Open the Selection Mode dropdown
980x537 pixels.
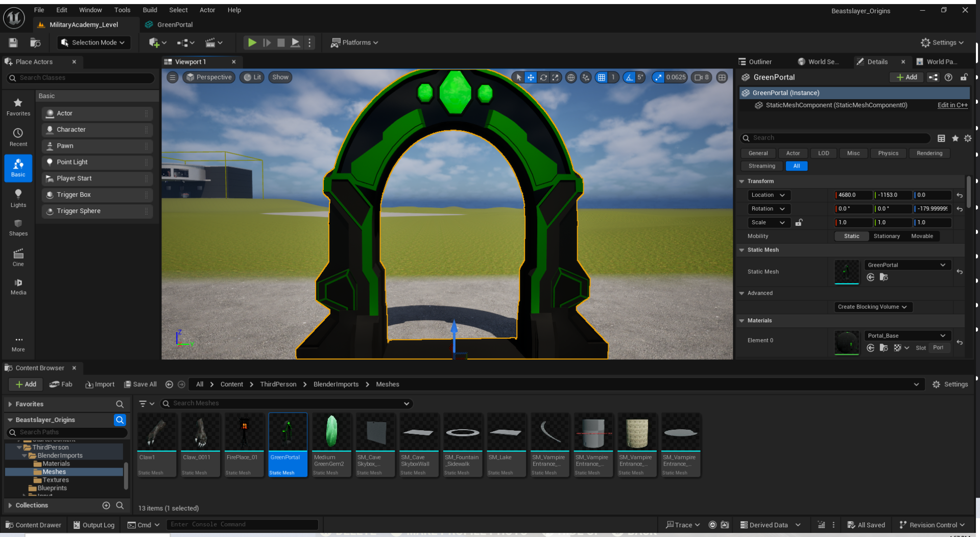93,42
